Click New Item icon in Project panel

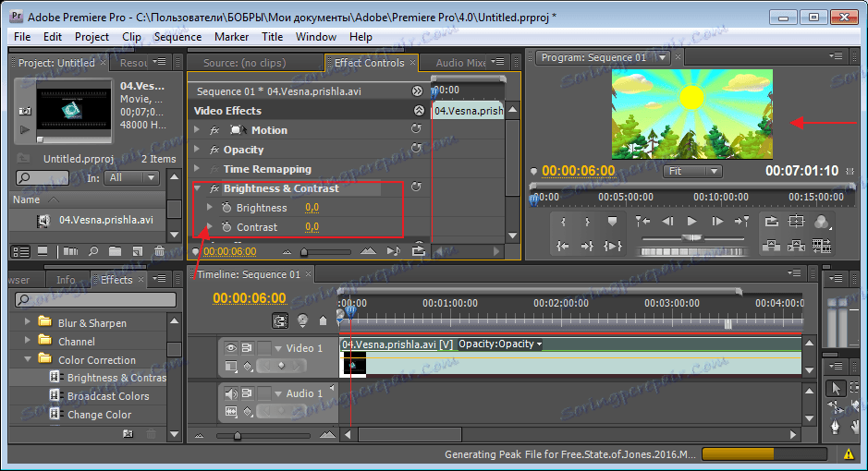(x=138, y=251)
